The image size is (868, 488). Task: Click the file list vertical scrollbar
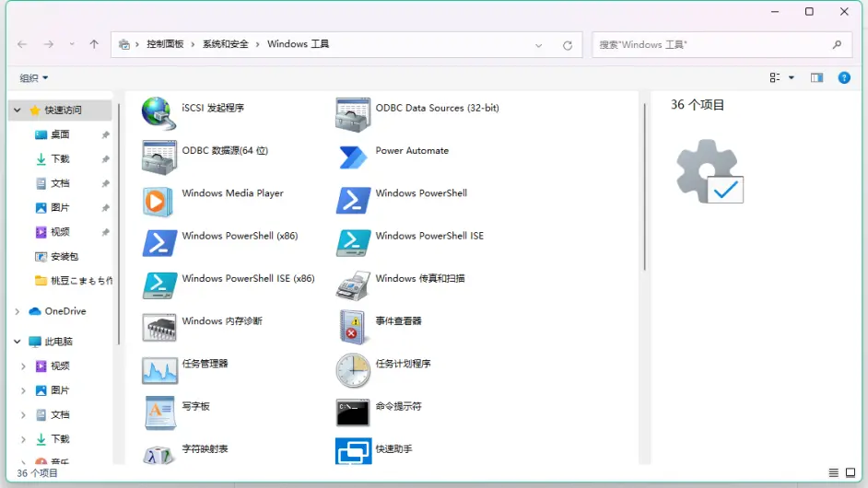tap(644, 187)
